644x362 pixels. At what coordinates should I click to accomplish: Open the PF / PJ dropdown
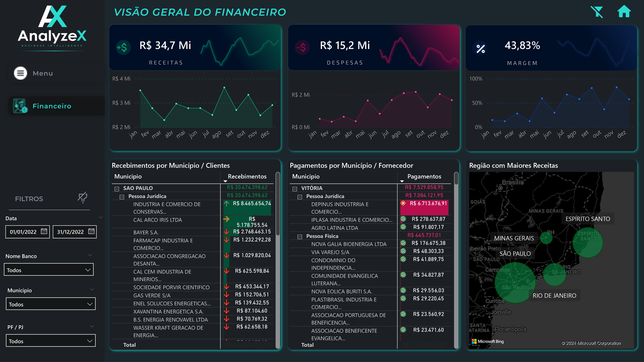(51, 341)
